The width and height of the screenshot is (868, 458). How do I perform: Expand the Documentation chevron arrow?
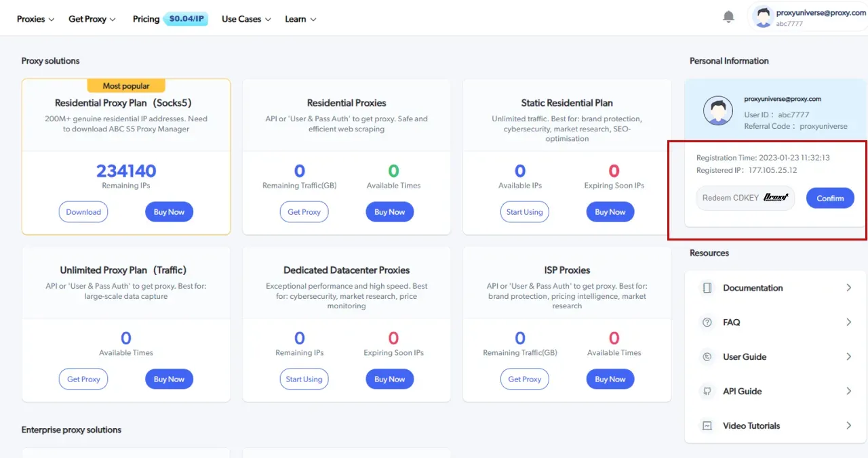pos(848,288)
